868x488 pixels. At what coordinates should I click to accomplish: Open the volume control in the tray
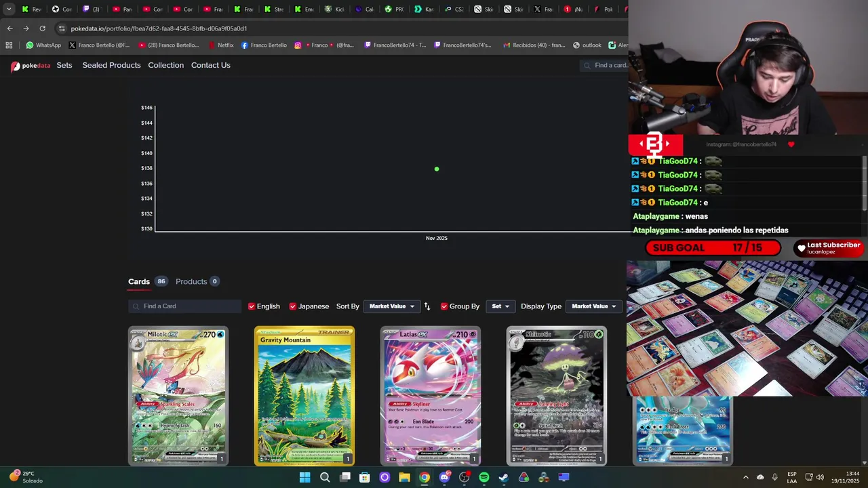820,477
